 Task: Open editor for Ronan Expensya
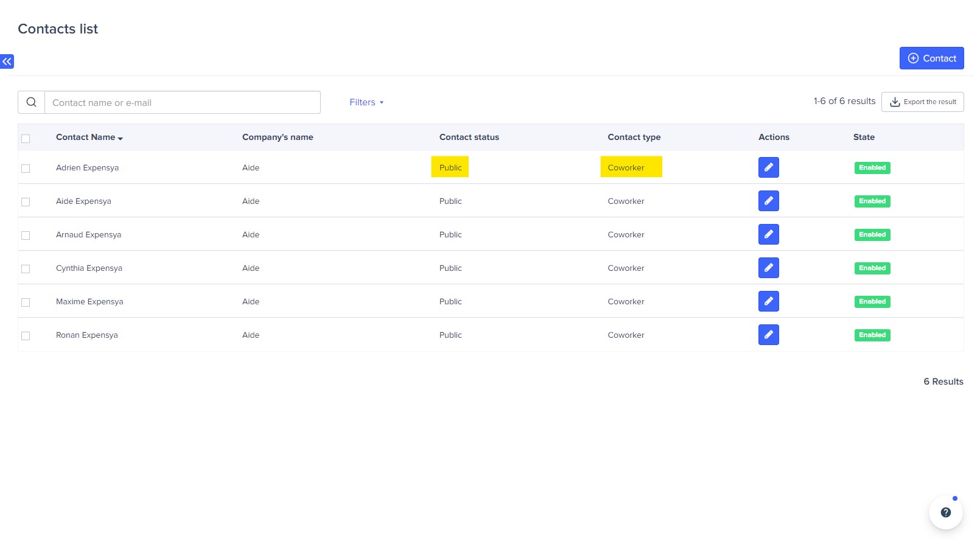768,335
